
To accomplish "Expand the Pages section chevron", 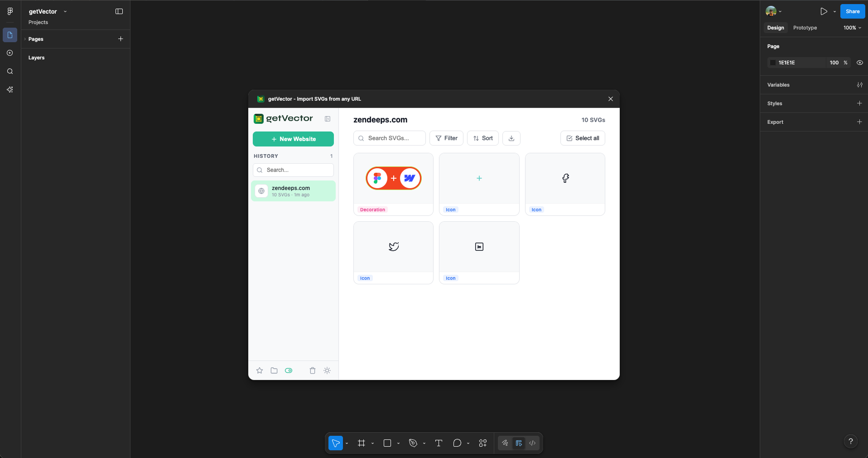I will pyautogui.click(x=25, y=39).
